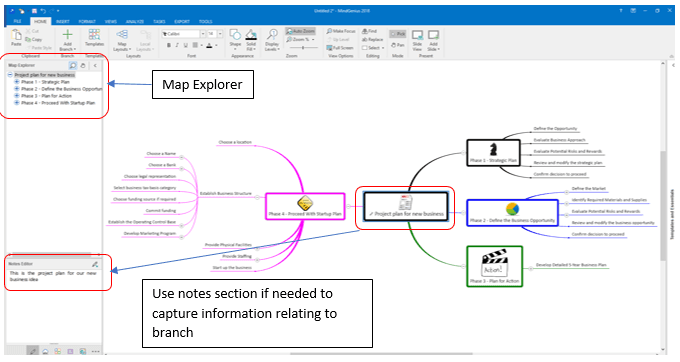The width and height of the screenshot is (680, 362).
Task: Select the Phase 3 - Plan for Action branch
Action: (x=494, y=267)
